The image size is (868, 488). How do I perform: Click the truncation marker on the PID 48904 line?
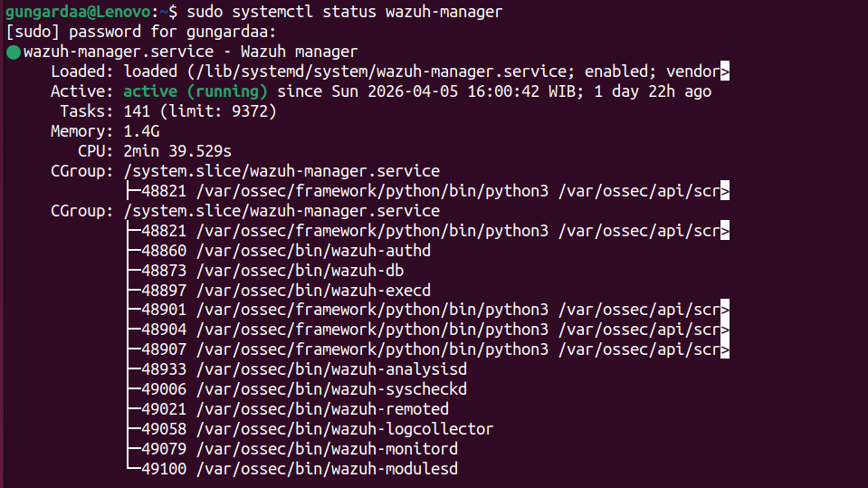coord(724,330)
